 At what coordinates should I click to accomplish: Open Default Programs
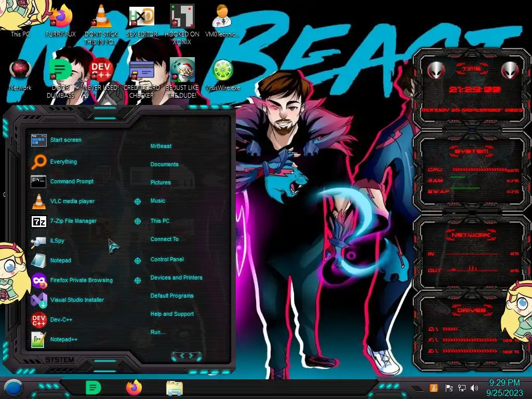171,296
